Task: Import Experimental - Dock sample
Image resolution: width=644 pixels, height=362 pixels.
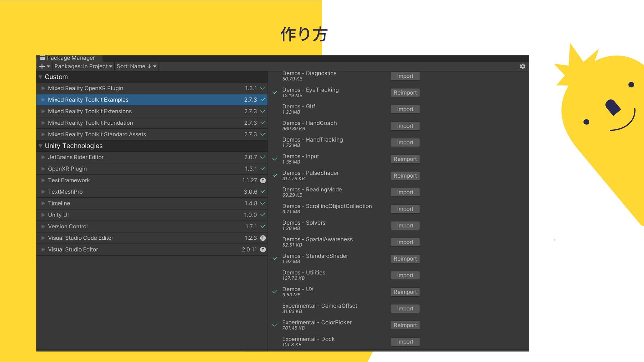Action: click(405, 342)
